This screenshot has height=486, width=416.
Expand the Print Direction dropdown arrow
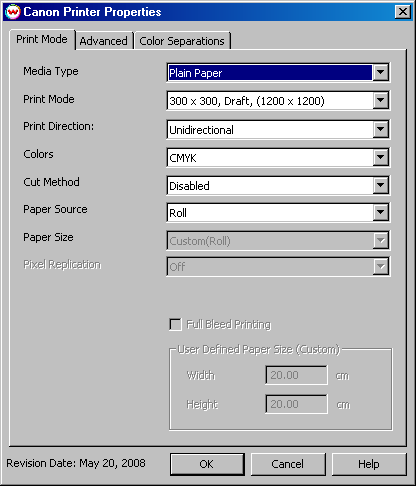click(x=380, y=129)
